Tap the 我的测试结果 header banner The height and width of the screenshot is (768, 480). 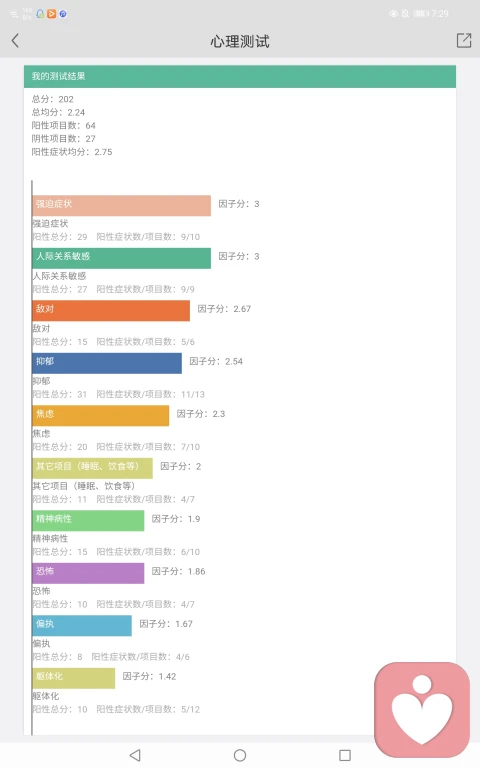click(240, 76)
